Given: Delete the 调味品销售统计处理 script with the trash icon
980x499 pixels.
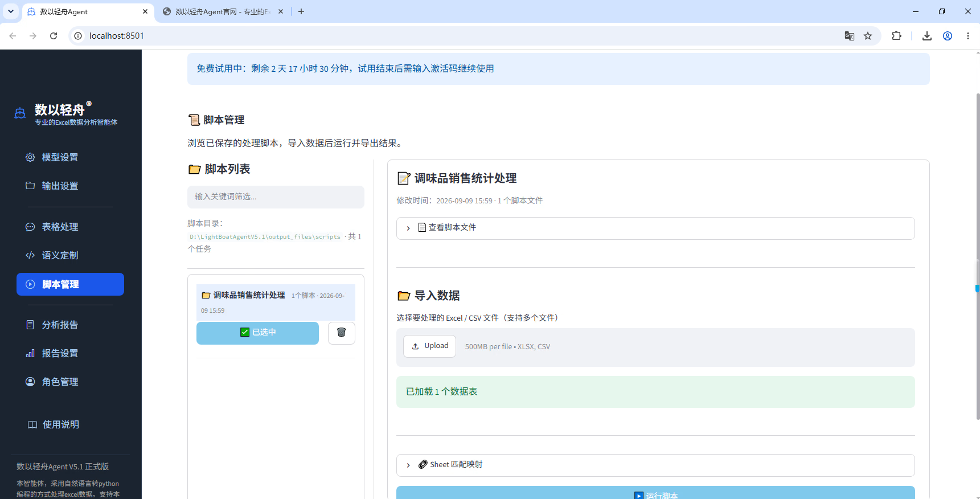Looking at the screenshot, I should 342,333.
